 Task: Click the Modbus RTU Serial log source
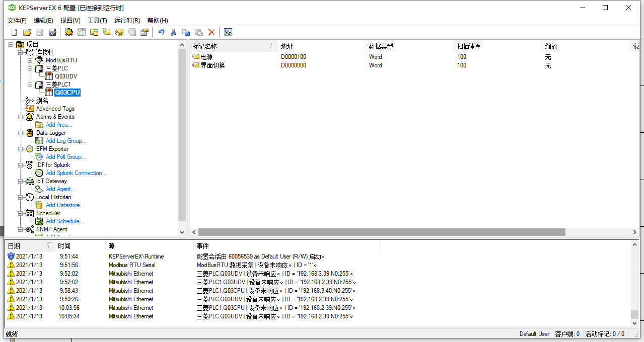click(x=132, y=265)
